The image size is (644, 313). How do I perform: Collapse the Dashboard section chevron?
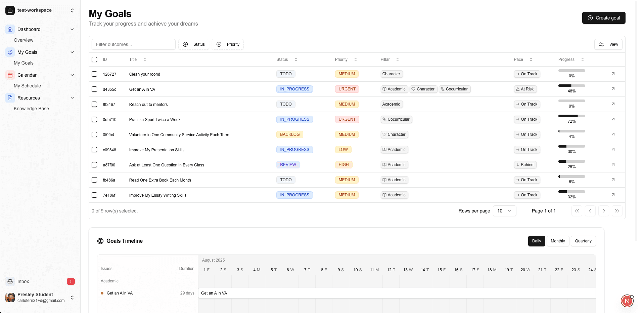72,29
